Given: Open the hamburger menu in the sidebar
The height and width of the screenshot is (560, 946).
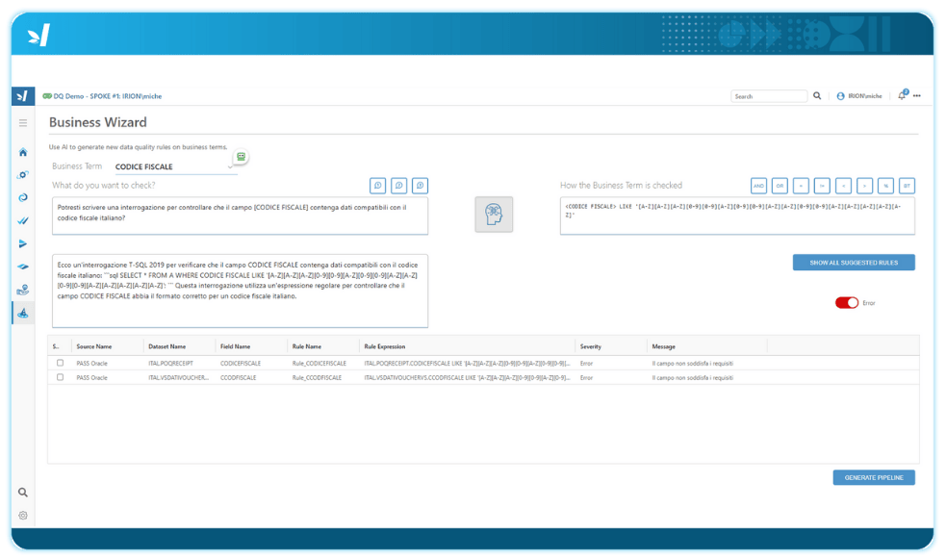Looking at the screenshot, I should point(23,123).
